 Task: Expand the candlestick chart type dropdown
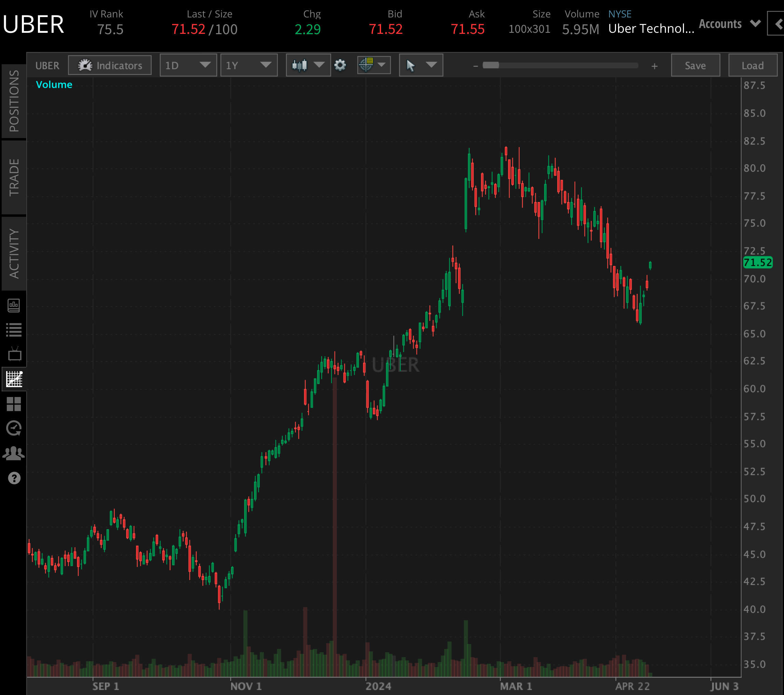[x=308, y=65]
